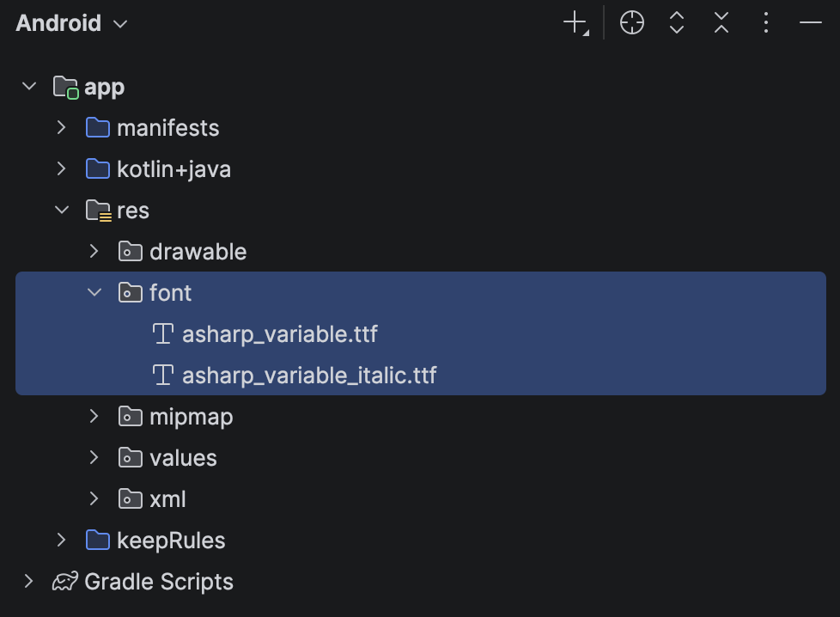Select the values tree row
Viewport: 840px width, 617px height.
(421, 458)
